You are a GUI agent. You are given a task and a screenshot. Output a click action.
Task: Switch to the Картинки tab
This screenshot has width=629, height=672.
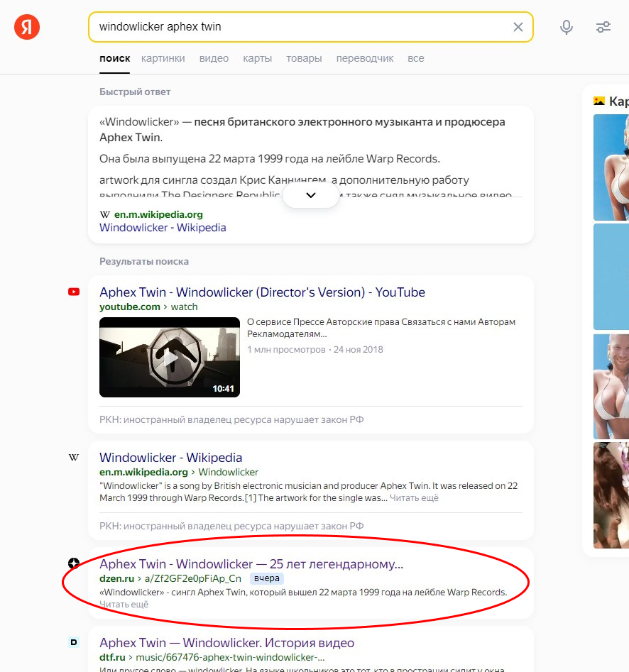(x=163, y=58)
